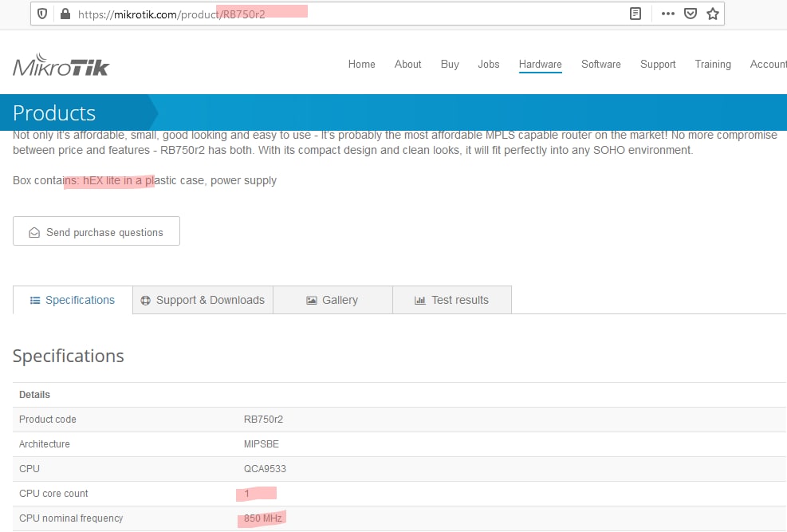This screenshot has height=532, width=787.
Task: Switch to the Test results tab
Action: point(452,300)
